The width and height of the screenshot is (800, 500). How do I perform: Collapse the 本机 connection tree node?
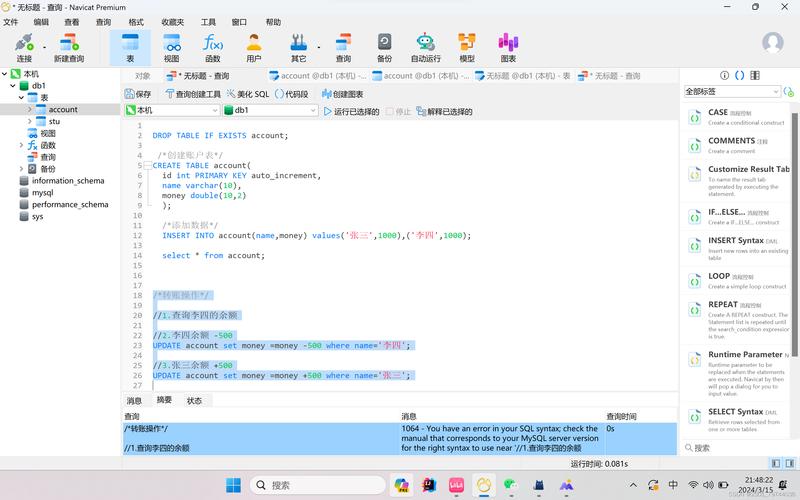coord(5,74)
